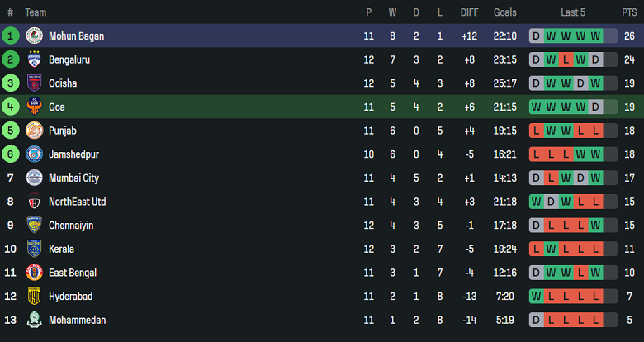Select the Punjab club logo
The width and height of the screenshot is (644, 342).
35,131
